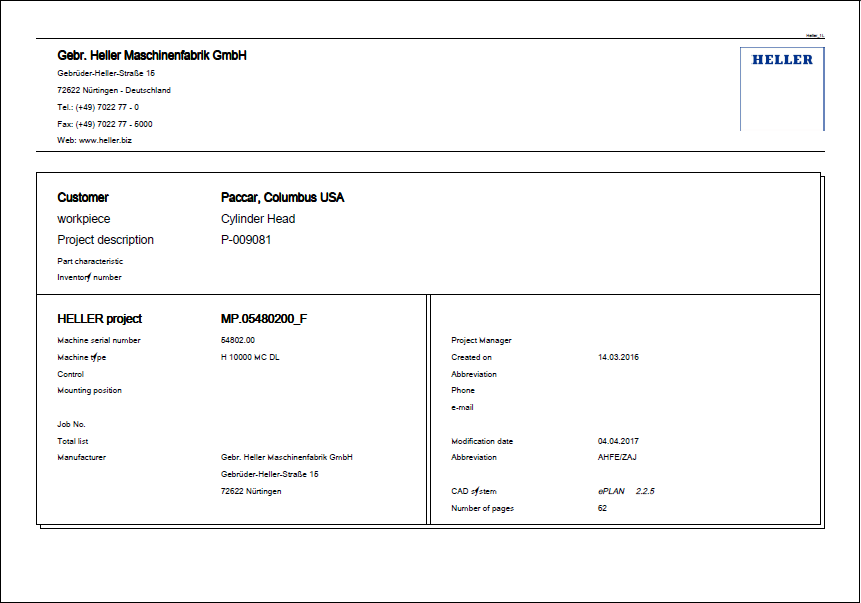Select the workpiece value Cylinder Head
Viewport: 861px width, 603px height.
[x=258, y=219]
